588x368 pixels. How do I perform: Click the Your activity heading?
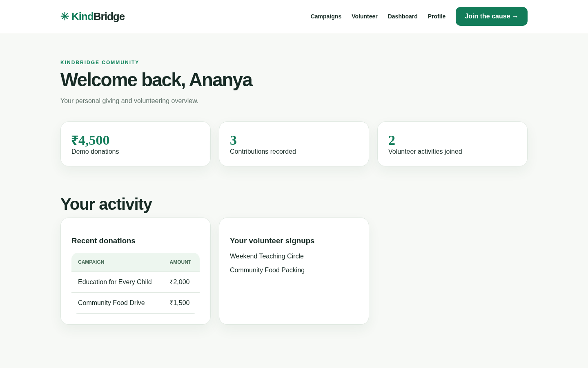click(x=106, y=204)
